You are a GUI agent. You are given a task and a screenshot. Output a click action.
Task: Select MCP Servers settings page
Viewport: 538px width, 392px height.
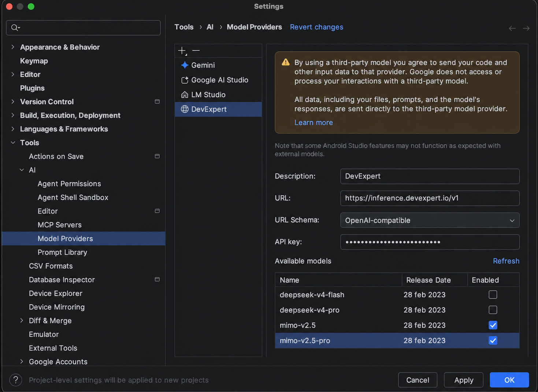click(60, 225)
